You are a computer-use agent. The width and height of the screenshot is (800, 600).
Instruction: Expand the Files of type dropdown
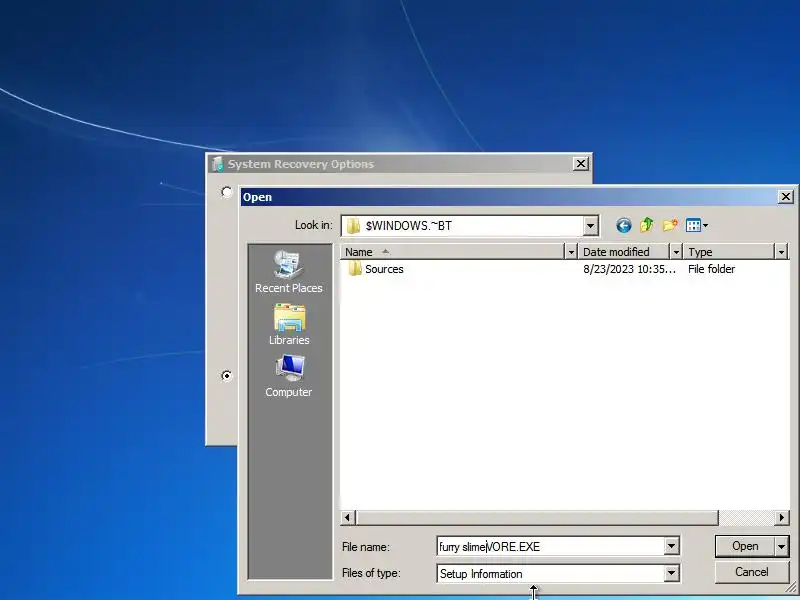[x=671, y=573]
